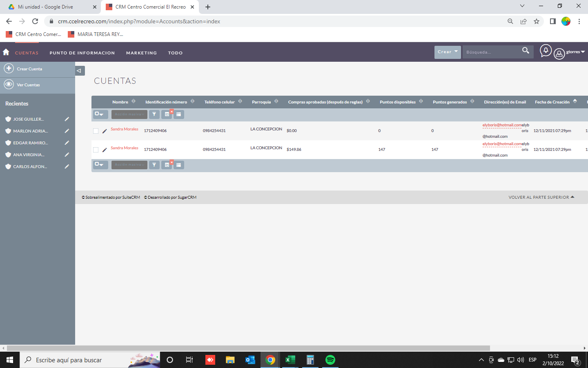This screenshot has width=588, height=368.
Task: Click the Búsqueda search field
Action: tap(490, 52)
